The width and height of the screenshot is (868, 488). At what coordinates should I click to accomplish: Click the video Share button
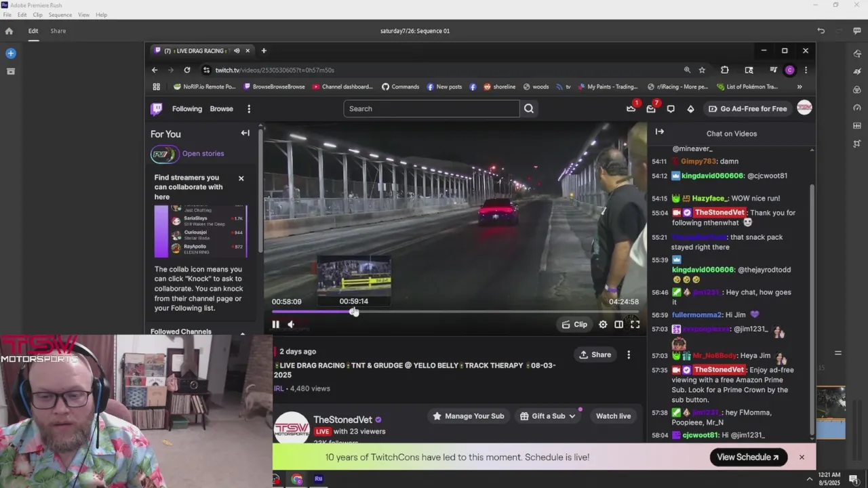coord(595,354)
